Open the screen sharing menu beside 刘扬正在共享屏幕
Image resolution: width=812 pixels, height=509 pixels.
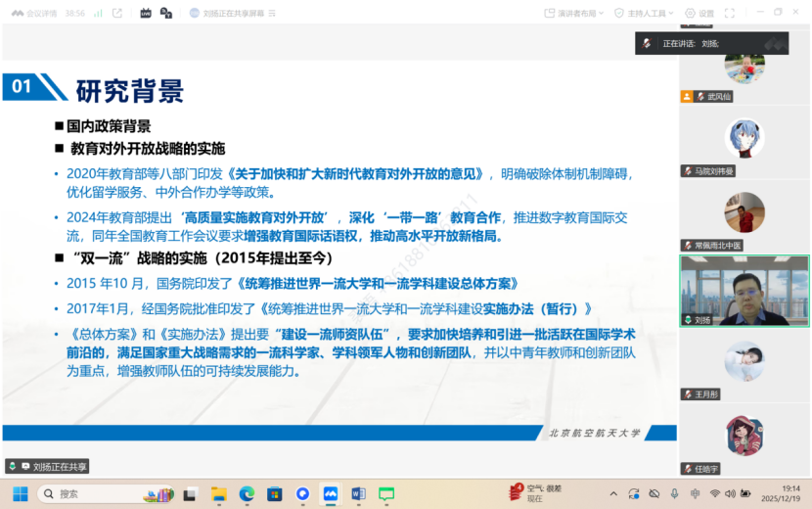[x=270, y=14]
